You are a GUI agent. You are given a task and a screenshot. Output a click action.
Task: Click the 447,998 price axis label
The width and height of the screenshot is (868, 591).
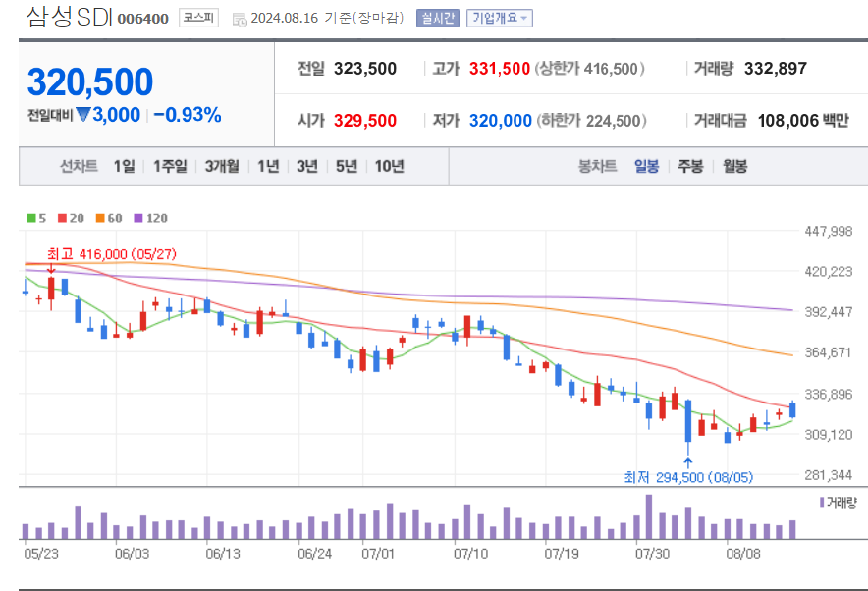tap(829, 232)
